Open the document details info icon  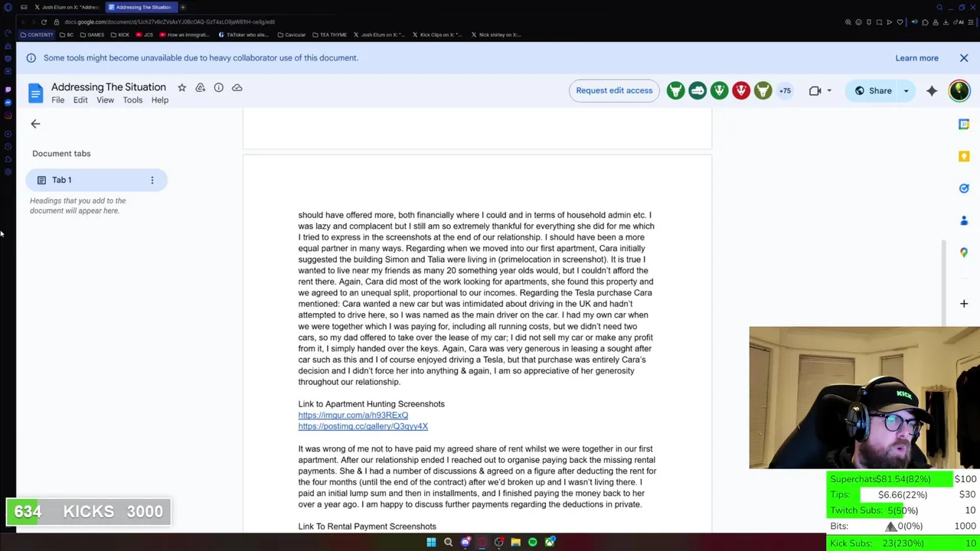pos(219,87)
